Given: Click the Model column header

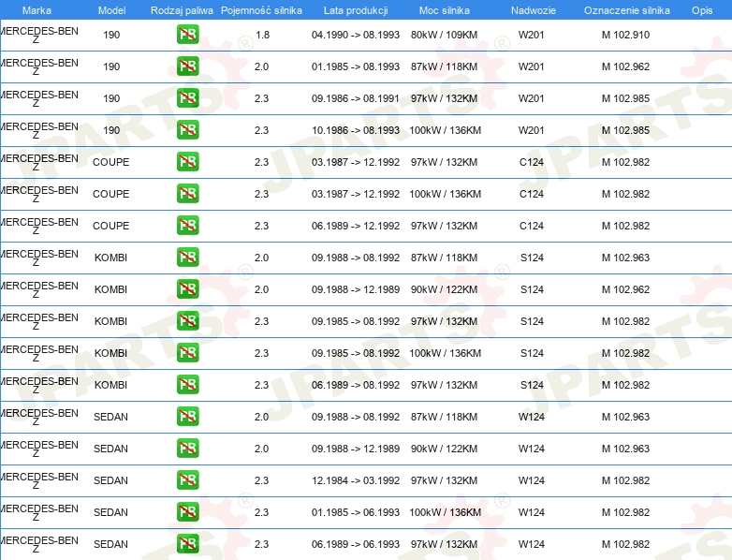Looking at the screenshot, I should pyautogui.click(x=111, y=10).
